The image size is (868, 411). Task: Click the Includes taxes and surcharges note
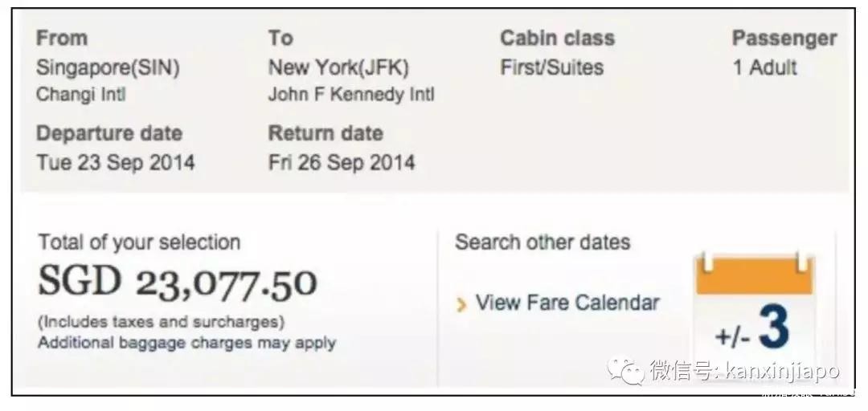161,324
